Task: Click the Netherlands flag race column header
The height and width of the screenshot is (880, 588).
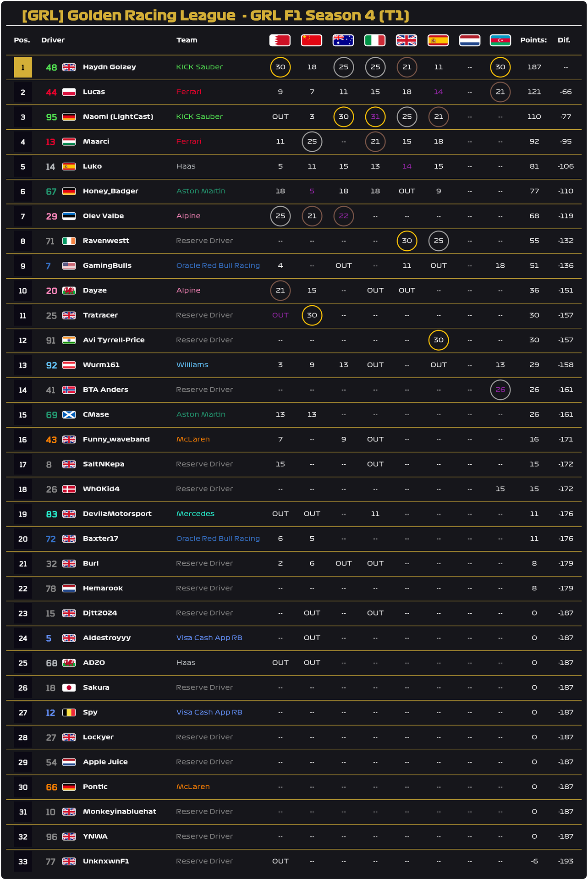Action: click(469, 40)
